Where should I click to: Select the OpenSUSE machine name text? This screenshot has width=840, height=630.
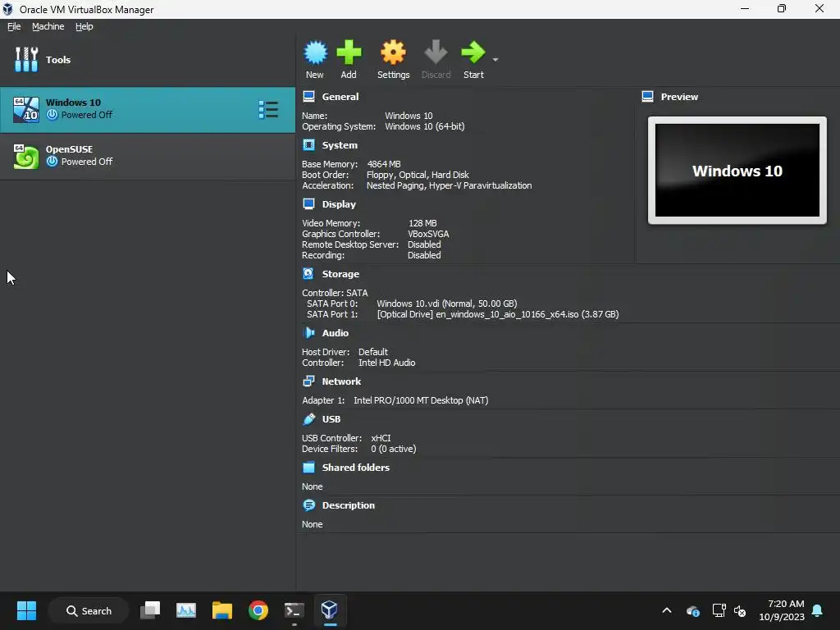69,149
